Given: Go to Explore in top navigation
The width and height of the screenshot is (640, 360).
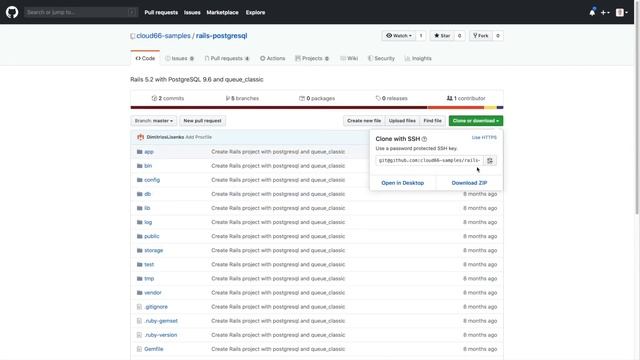Looking at the screenshot, I should [x=256, y=13].
